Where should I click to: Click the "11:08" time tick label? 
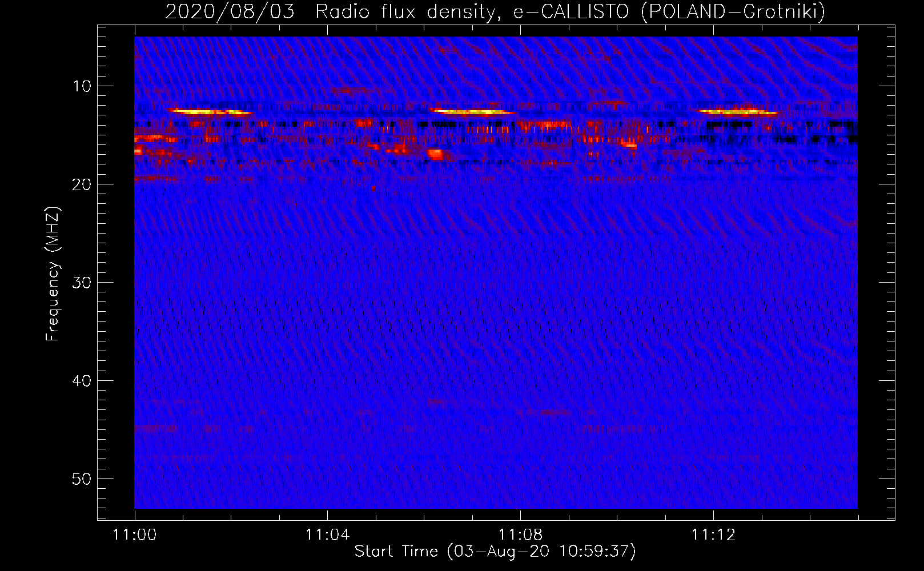coord(520,535)
